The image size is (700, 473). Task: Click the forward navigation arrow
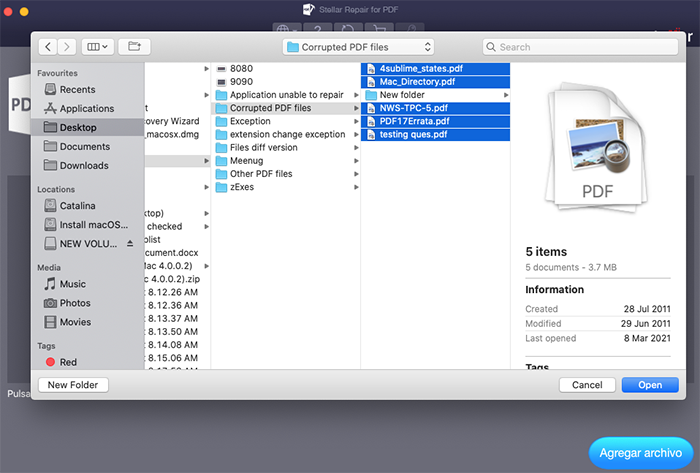(x=67, y=46)
